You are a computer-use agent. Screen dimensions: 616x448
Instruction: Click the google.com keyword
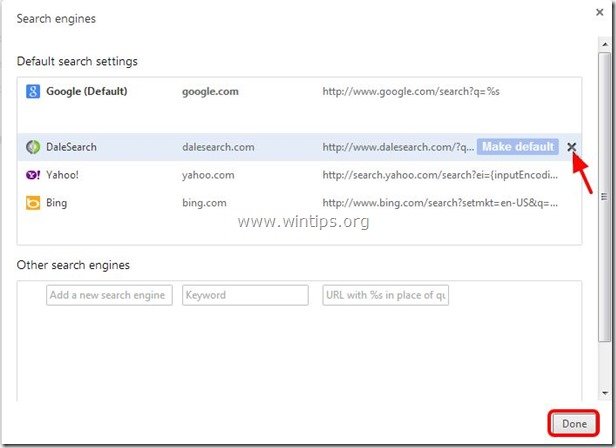click(210, 92)
